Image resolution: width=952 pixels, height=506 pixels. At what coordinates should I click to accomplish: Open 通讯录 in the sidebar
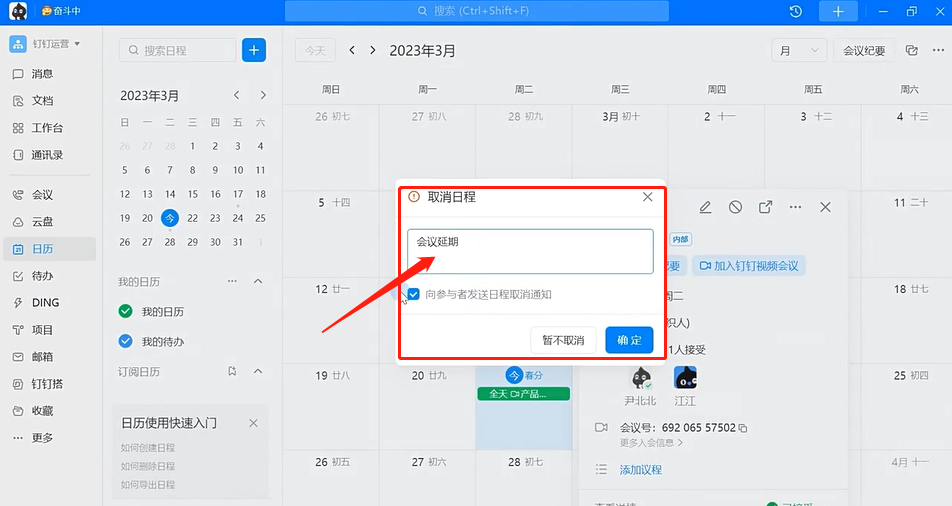pyautogui.click(x=49, y=155)
